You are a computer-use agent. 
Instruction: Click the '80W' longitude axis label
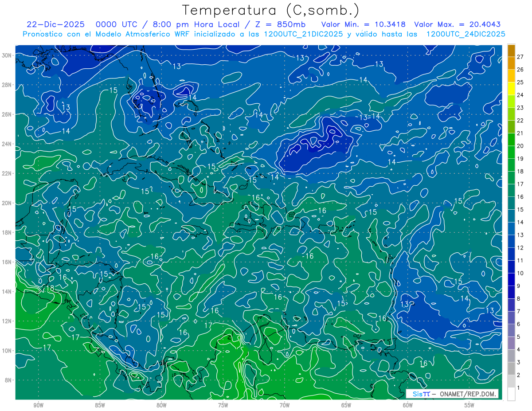[161, 405]
